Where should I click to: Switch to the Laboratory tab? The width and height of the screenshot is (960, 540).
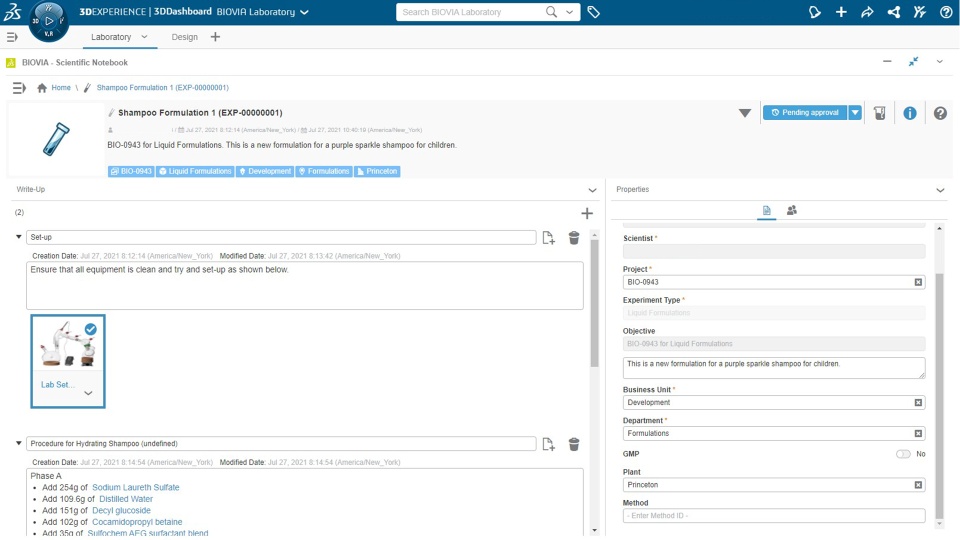pos(111,37)
